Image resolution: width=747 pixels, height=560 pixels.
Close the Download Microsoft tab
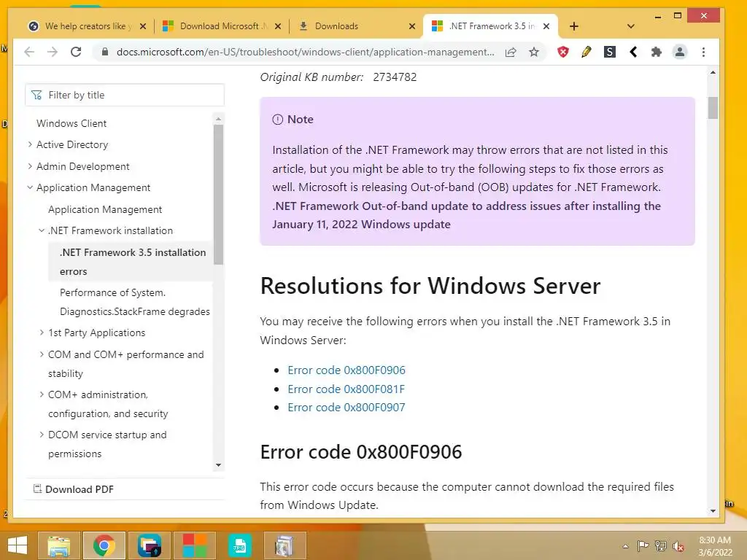(x=278, y=26)
